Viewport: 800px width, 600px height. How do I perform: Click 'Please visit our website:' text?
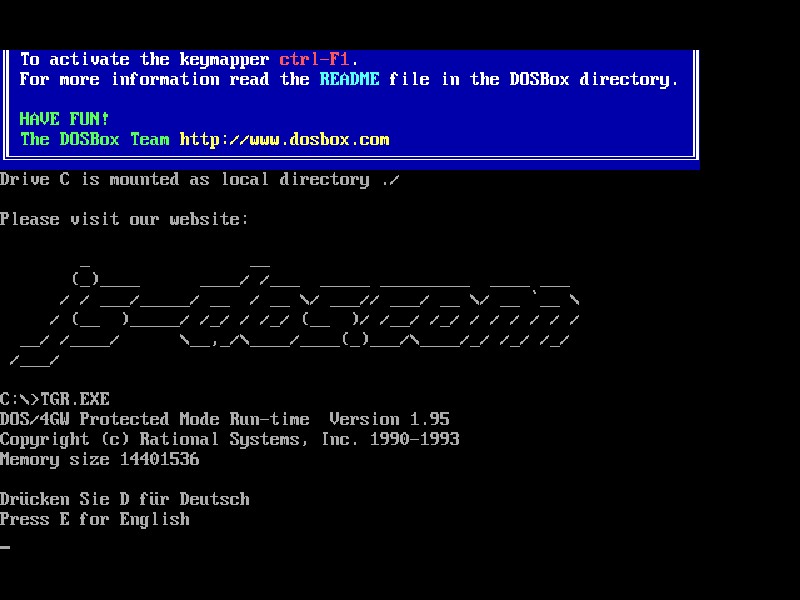tap(124, 219)
